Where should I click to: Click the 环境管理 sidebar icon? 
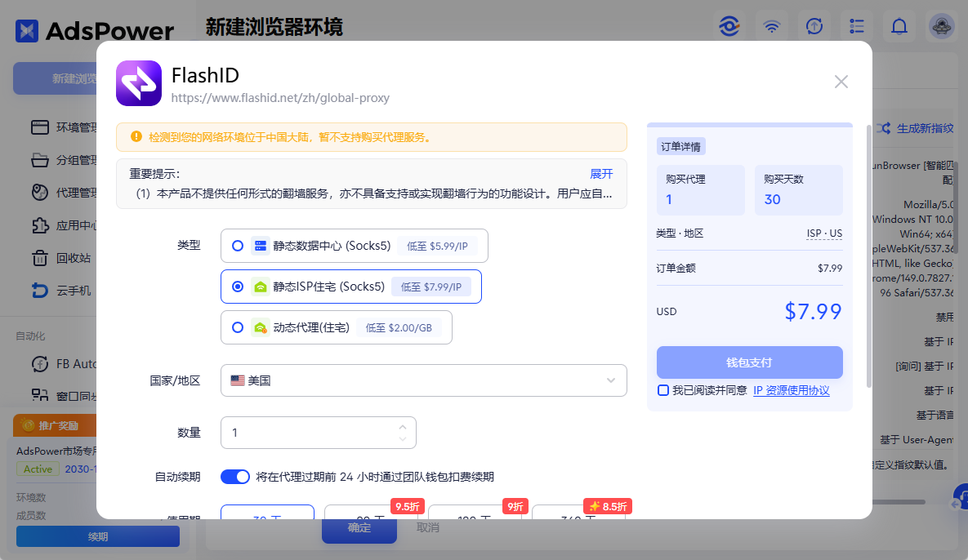pos(40,127)
